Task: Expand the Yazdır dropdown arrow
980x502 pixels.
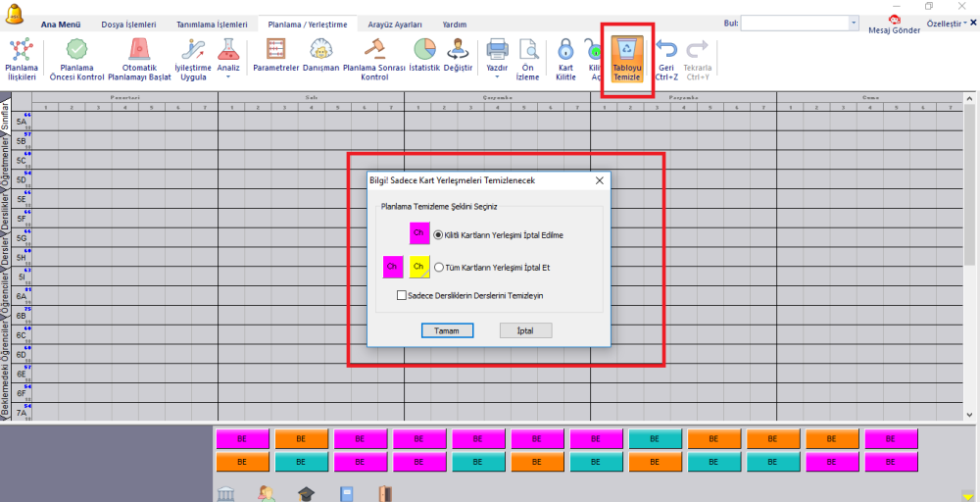Action: pos(498,76)
